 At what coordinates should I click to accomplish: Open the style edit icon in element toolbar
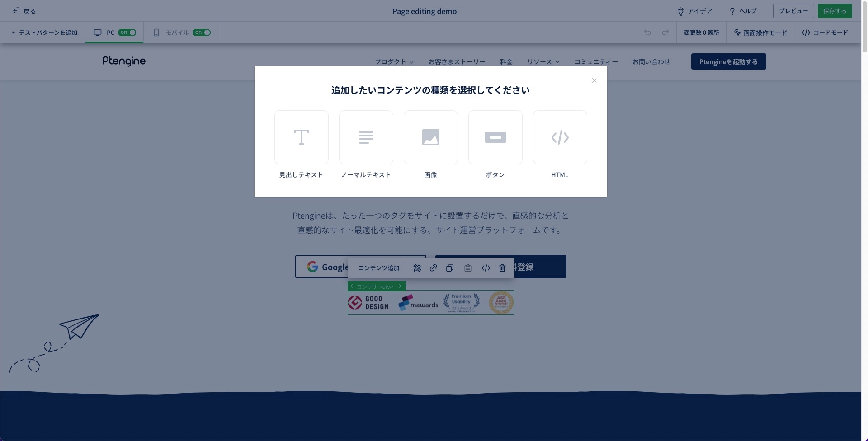point(417,268)
